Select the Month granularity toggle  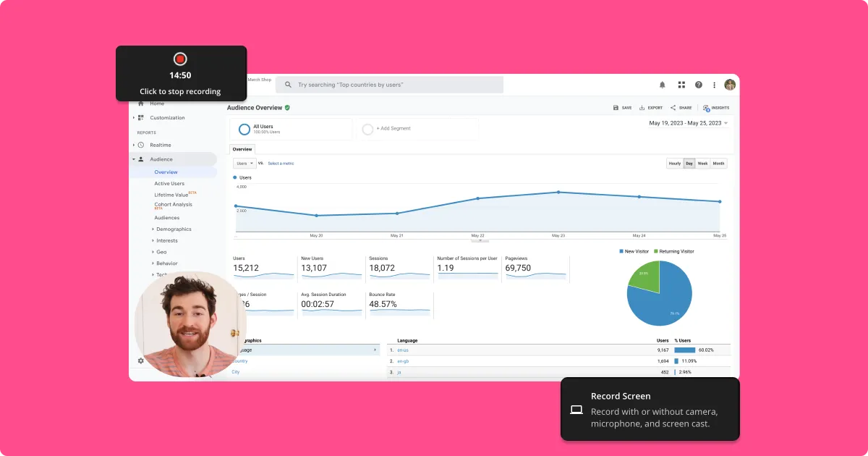[x=718, y=164]
